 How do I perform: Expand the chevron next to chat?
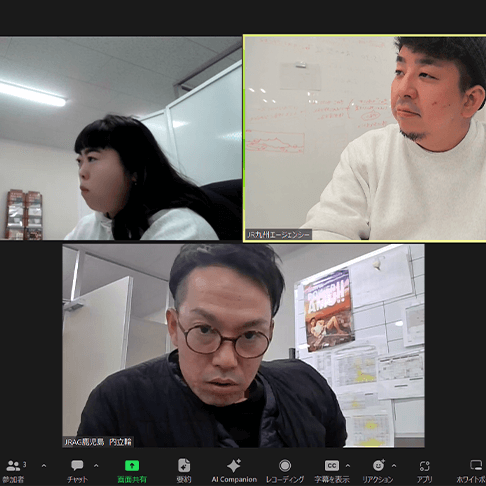(96, 466)
